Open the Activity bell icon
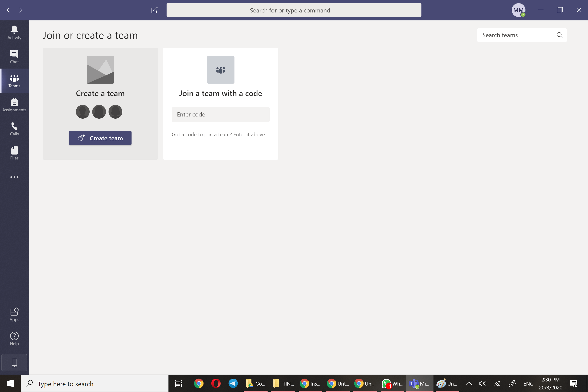Image resolution: width=588 pixels, height=392 pixels. pyautogui.click(x=14, y=32)
